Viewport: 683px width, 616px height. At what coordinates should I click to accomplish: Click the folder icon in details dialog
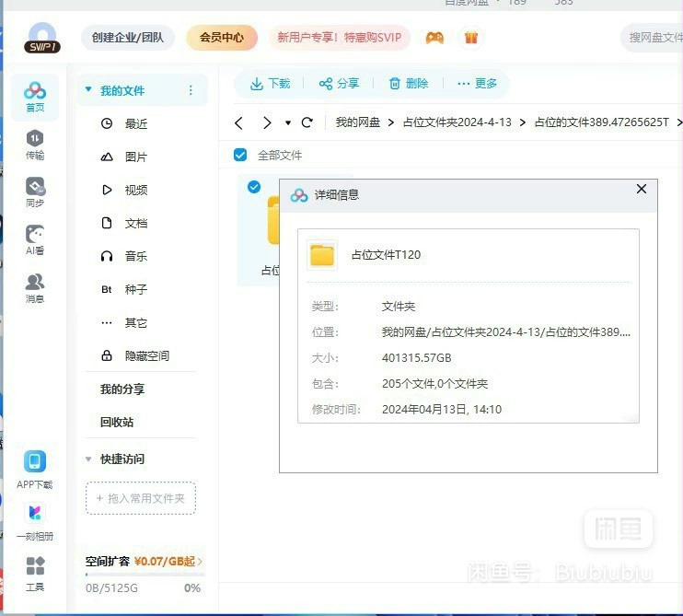click(x=322, y=255)
